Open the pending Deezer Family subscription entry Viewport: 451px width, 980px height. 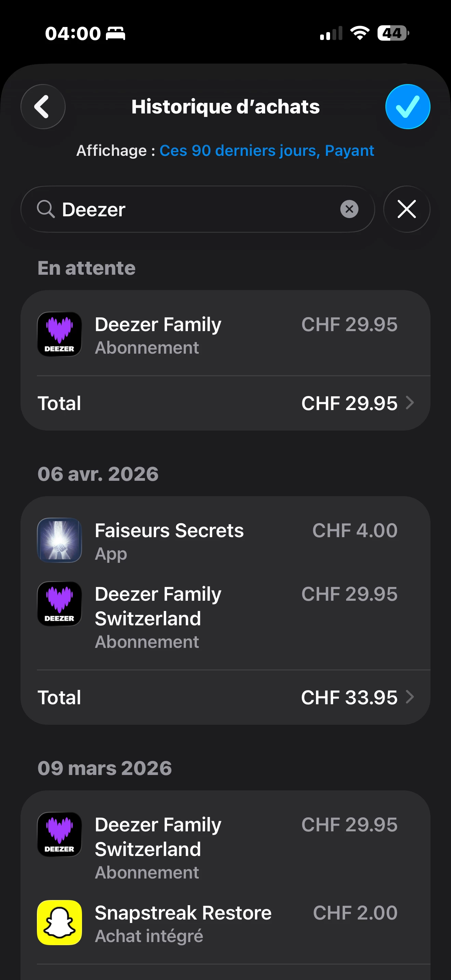click(x=228, y=335)
